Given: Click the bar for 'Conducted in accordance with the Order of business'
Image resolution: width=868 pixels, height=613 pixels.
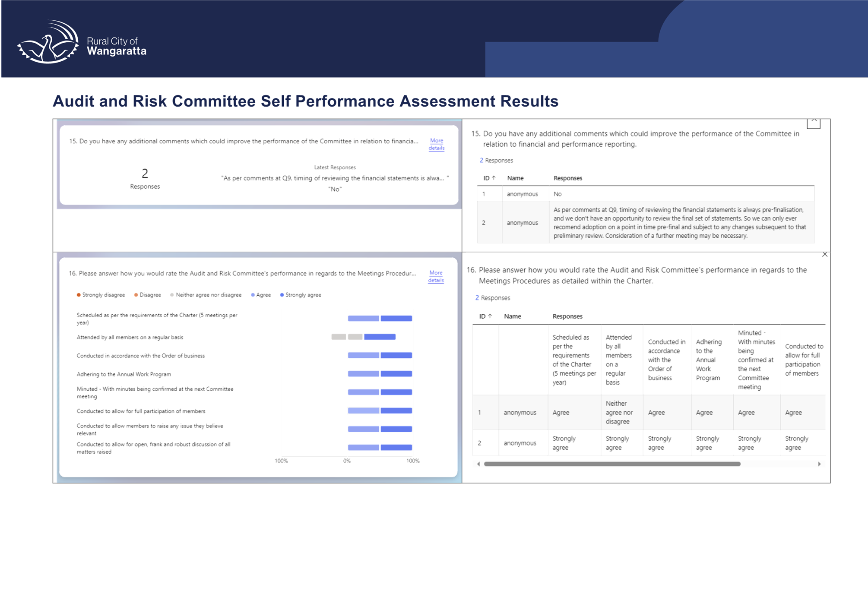Looking at the screenshot, I should tap(380, 355).
